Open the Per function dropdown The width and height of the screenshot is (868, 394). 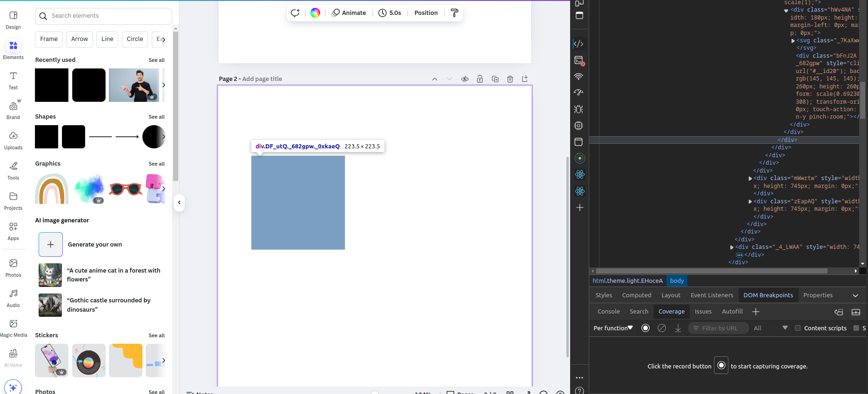click(613, 328)
